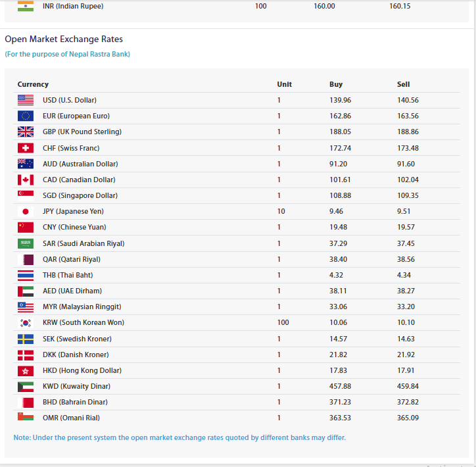Click the Currency column header
Image resolution: width=476 pixels, height=467 pixels.
tap(33, 84)
